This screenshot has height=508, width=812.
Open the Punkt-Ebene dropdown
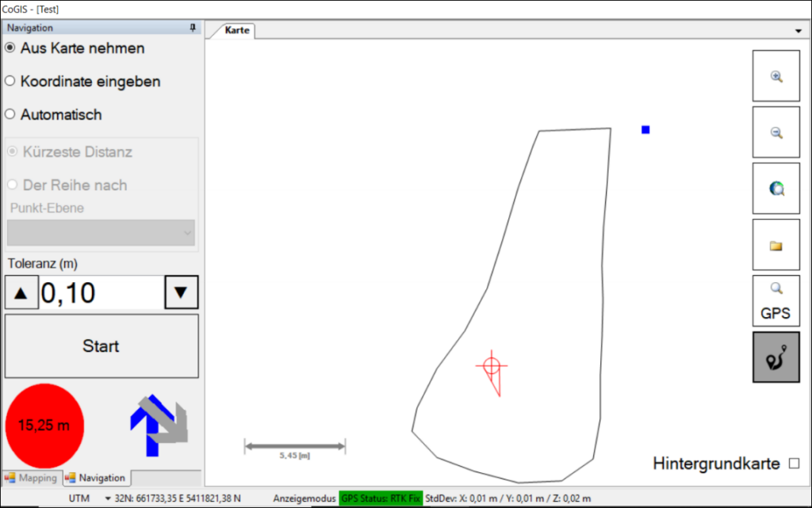coord(101,232)
